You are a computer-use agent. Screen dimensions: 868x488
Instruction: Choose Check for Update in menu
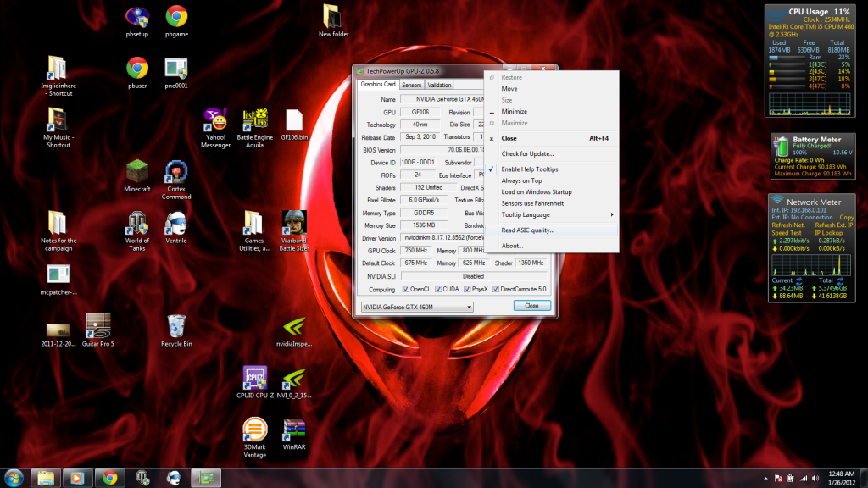click(x=551, y=154)
